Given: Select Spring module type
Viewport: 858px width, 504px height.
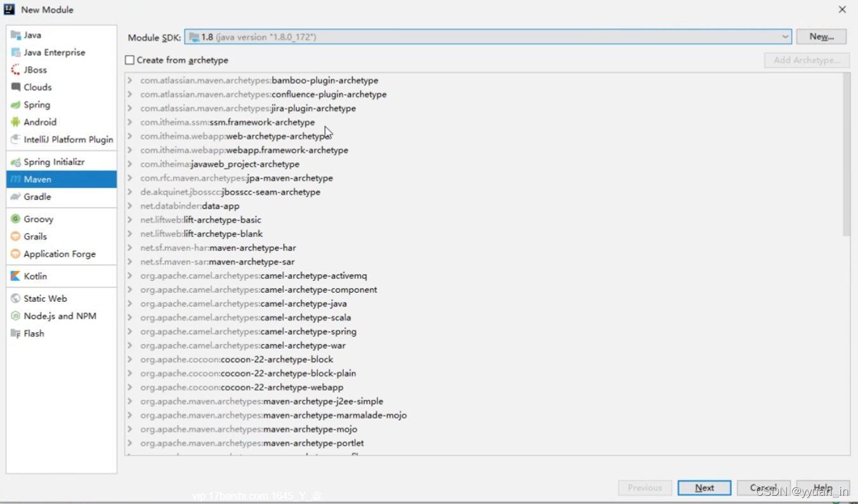Looking at the screenshot, I should tap(62, 105).
